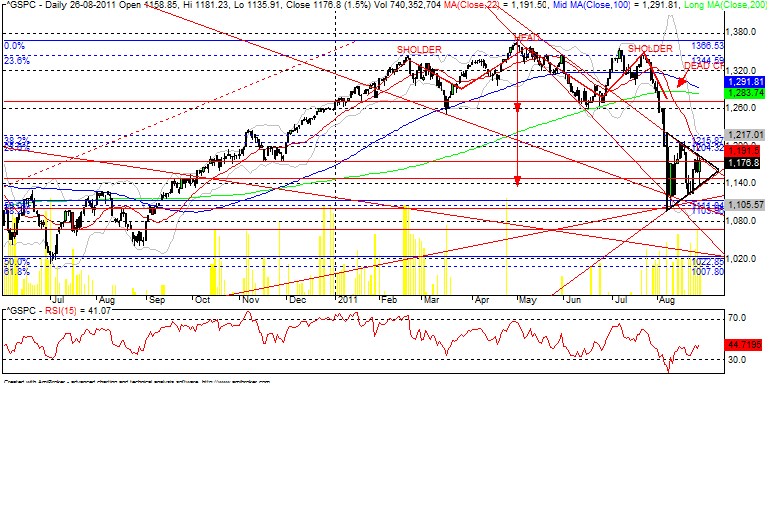Image resolution: width=767 pixels, height=531 pixels.
Task: Click the 1,380.0 price axis label
Action: tap(742, 32)
